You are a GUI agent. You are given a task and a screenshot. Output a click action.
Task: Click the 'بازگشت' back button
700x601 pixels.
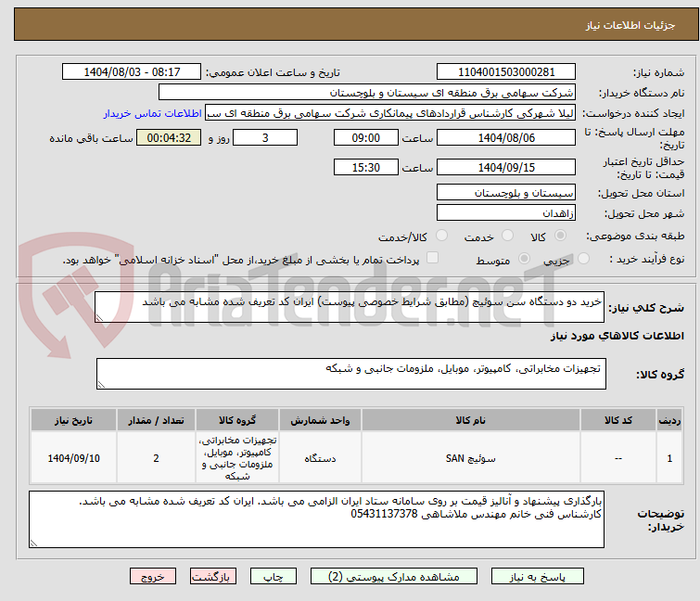point(213,577)
